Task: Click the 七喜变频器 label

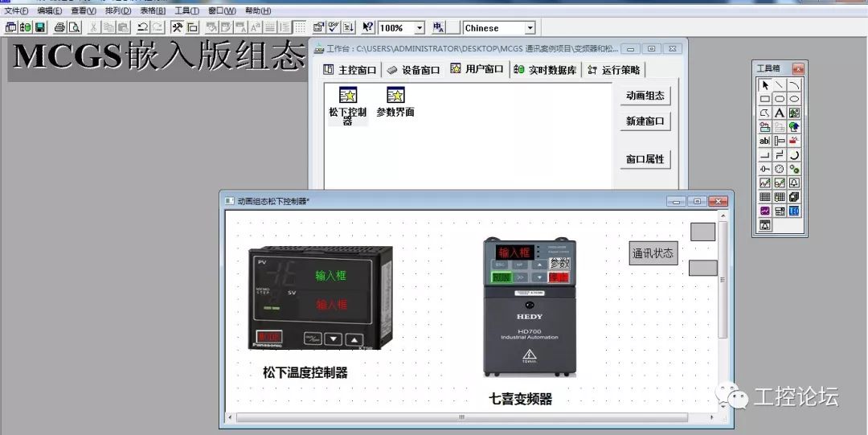Action: pos(520,399)
